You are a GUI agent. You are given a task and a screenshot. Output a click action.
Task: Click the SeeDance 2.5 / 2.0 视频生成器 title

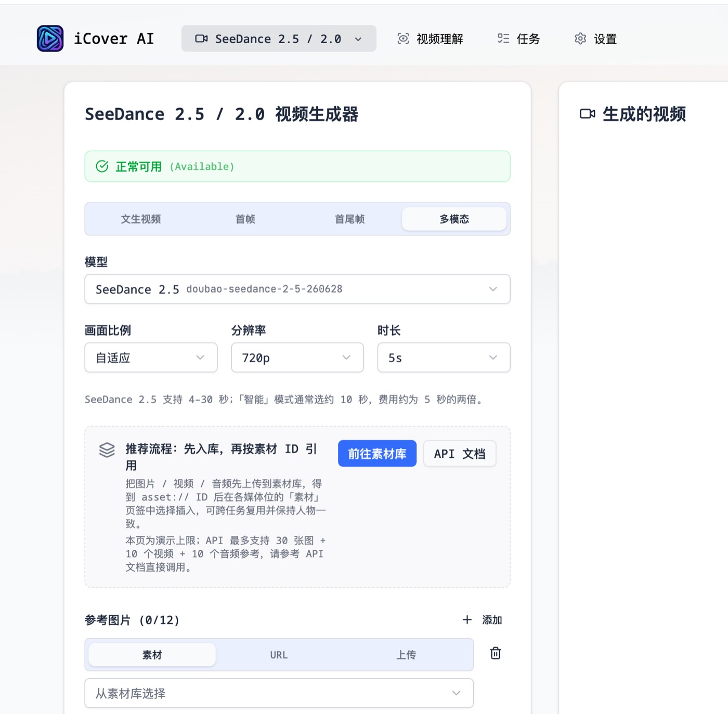point(222,114)
